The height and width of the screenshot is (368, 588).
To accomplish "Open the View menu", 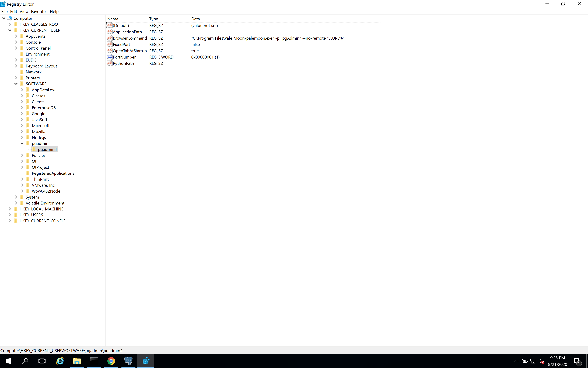I will point(24,11).
